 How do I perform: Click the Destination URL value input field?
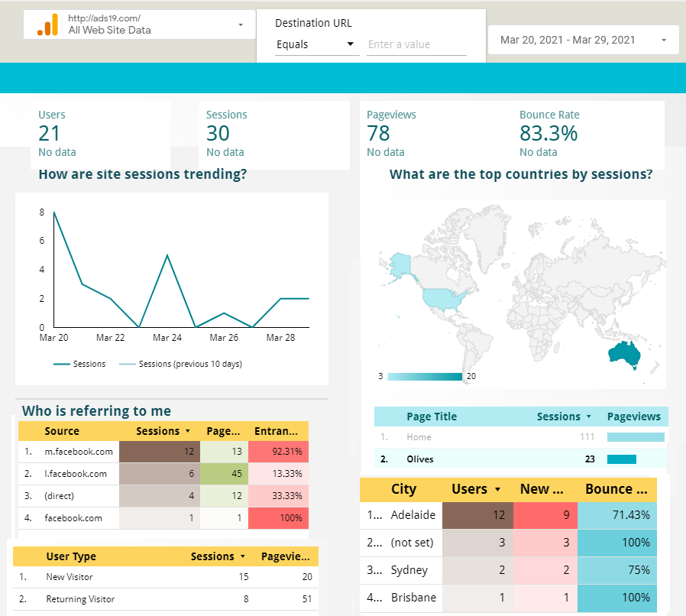tap(416, 44)
